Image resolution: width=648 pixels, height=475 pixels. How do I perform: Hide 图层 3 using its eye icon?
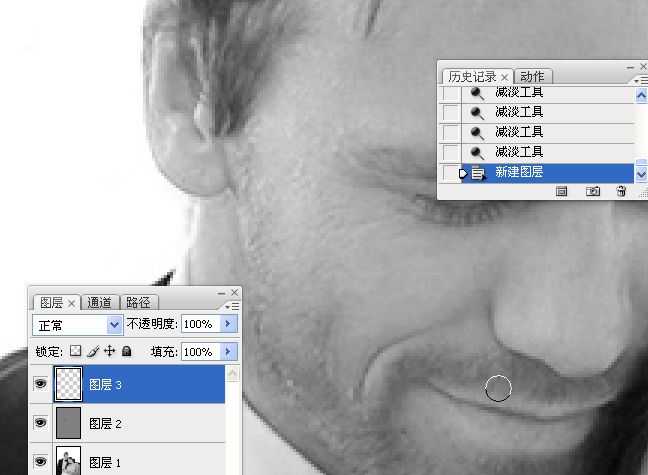click(41, 384)
